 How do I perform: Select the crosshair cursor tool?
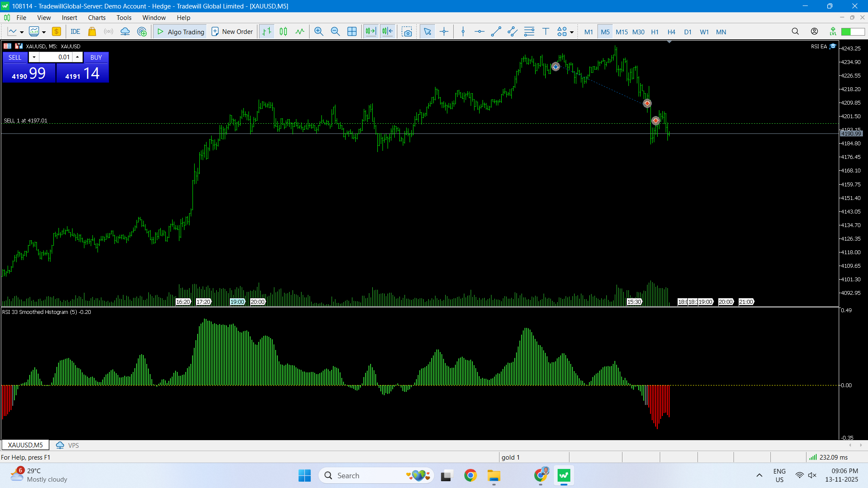point(444,32)
